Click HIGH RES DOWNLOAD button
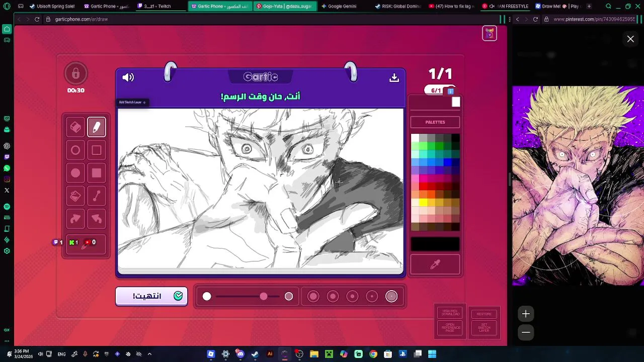 [x=451, y=313]
